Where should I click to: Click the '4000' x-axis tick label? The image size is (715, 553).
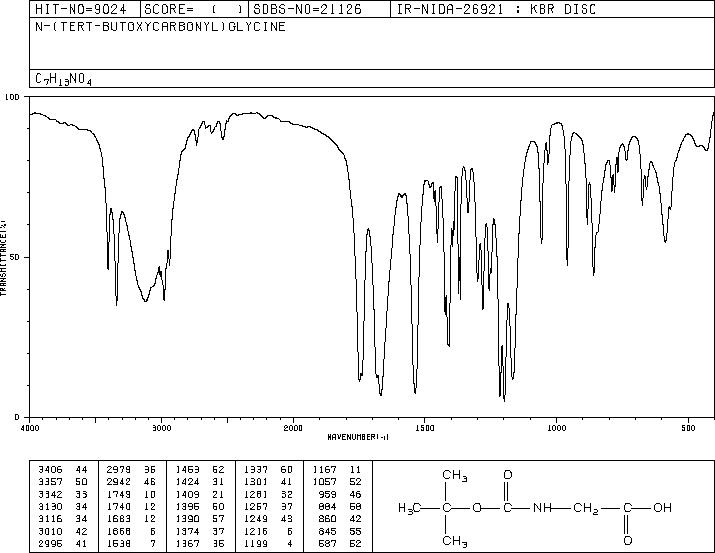[x=30, y=428]
